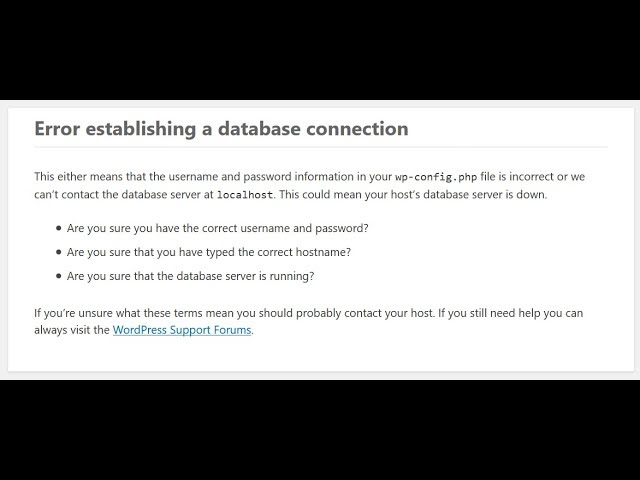Screen dimensions: 640x480
Task: Click the bullet dot before the hostname question
Action: tap(59, 252)
